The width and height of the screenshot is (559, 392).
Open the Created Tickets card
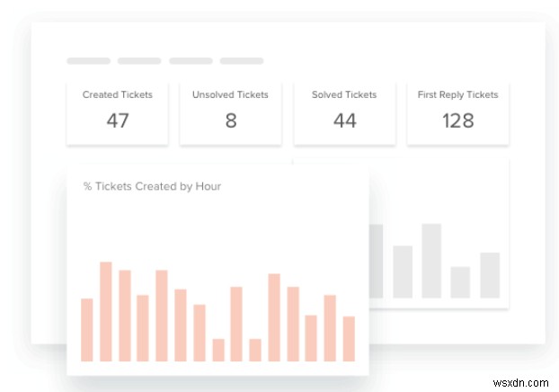pos(118,111)
